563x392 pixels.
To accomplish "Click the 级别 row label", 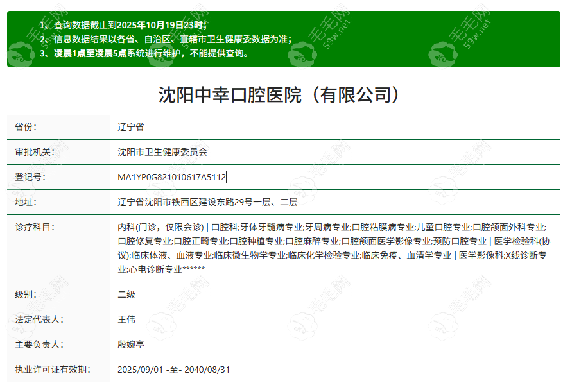I will (26, 294).
